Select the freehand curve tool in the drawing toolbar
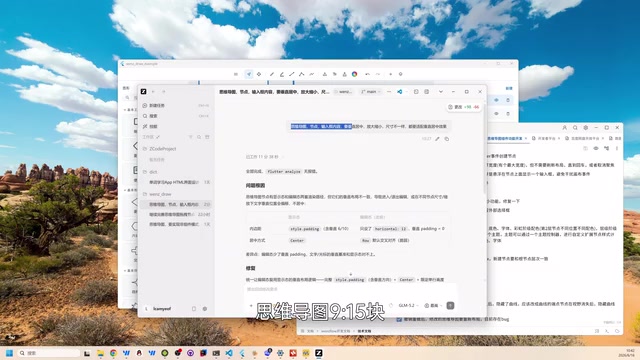 [x=312, y=74]
